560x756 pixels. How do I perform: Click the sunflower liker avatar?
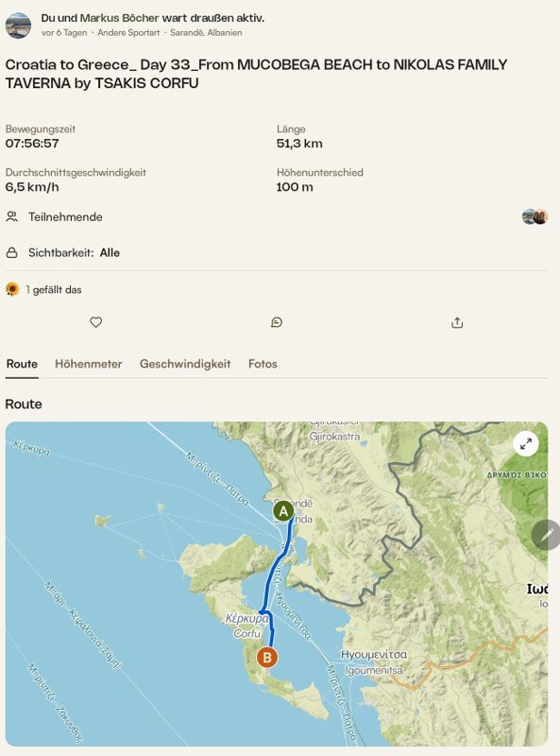(x=12, y=289)
